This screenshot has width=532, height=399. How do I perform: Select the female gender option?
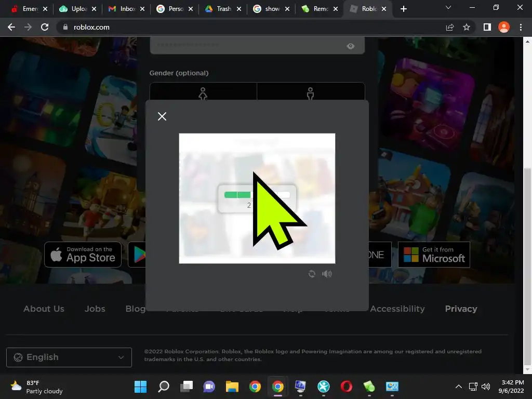coord(203,92)
